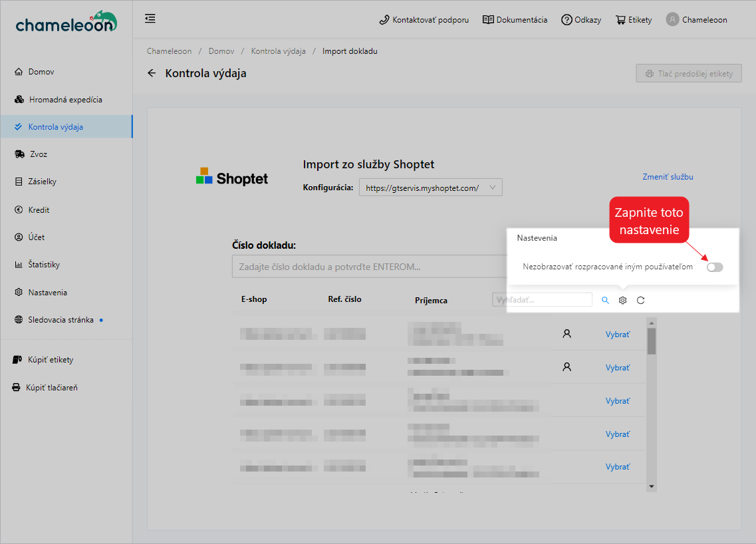Select Zásielky from the sidebar
The image size is (756, 544).
43,182
